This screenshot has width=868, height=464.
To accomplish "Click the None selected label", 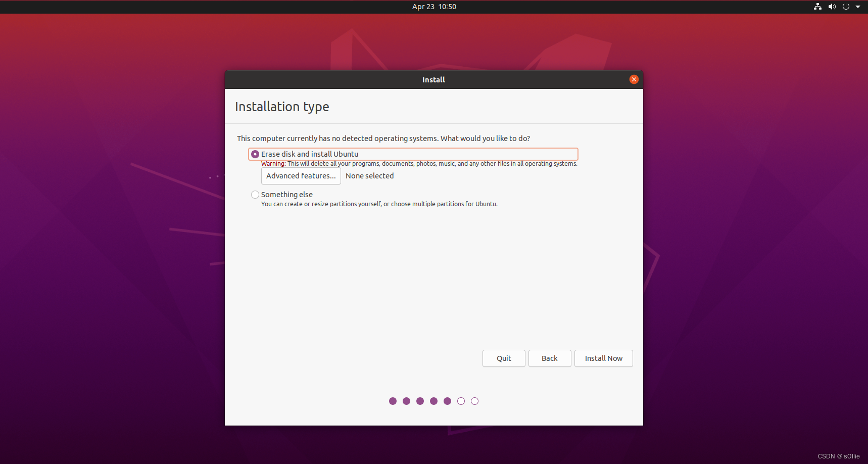I will pyautogui.click(x=370, y=176).
